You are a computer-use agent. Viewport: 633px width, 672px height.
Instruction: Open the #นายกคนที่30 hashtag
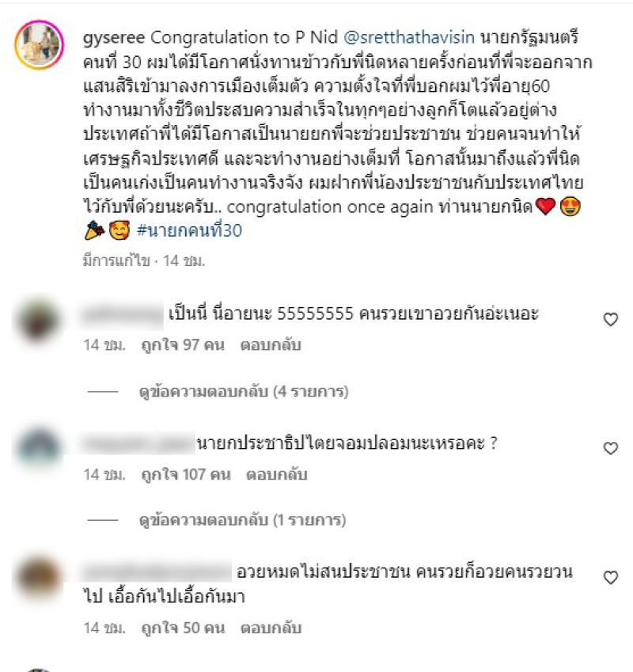(x=189, y=230)
